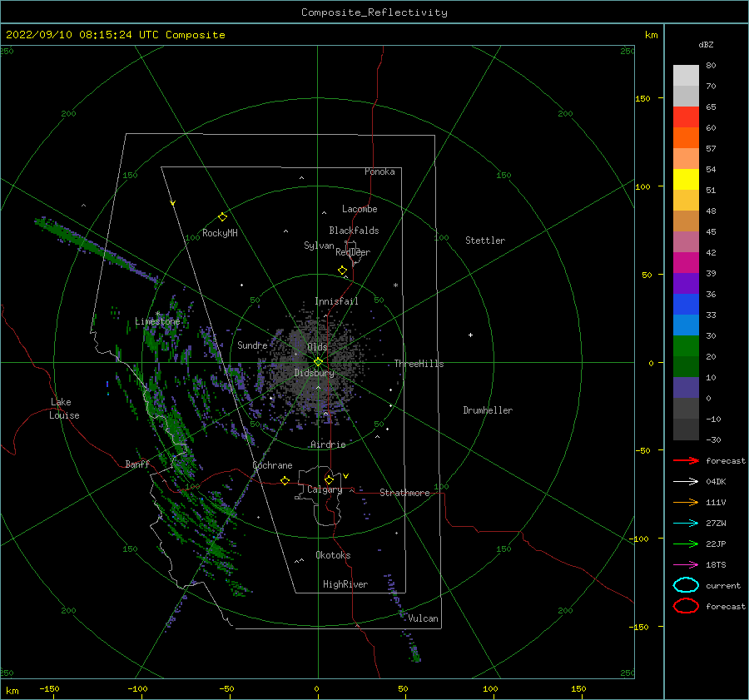Click the Airdrie label
The image size is (749, 700).
pos(328,444)
